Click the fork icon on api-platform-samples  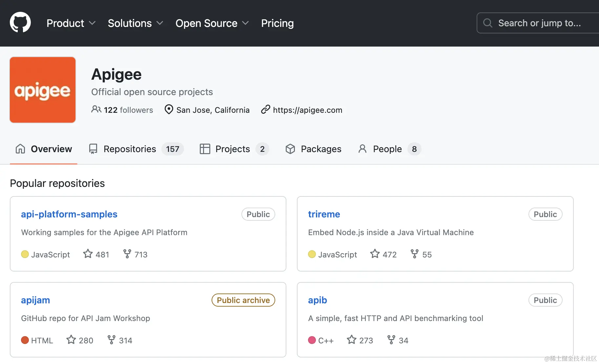pos(127,254)
